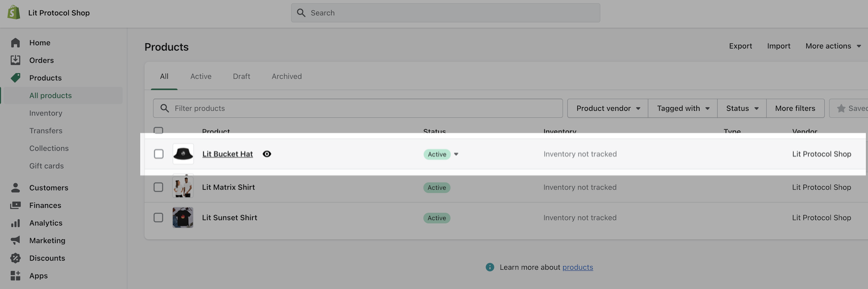Go to Analytics section
Screen dimensions: 868x289
(x=46, y=223)
